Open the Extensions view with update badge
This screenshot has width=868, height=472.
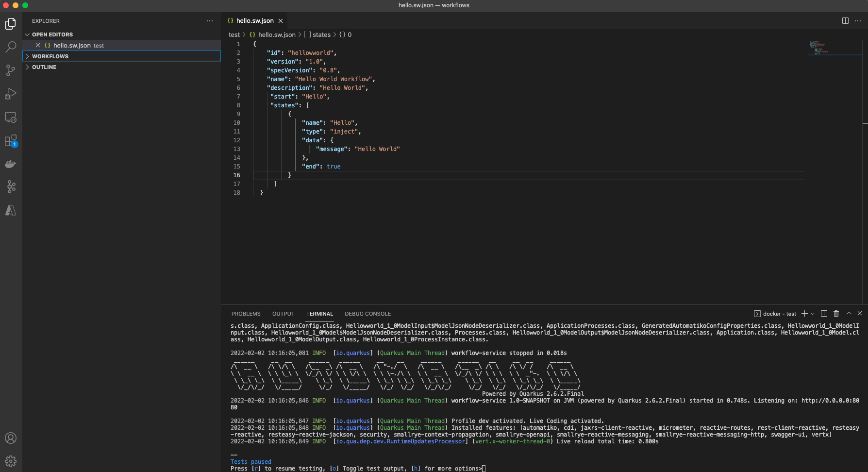[11, 141]
